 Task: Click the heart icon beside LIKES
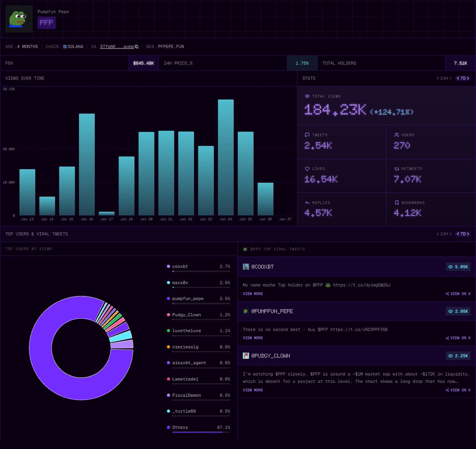(307, 168)
